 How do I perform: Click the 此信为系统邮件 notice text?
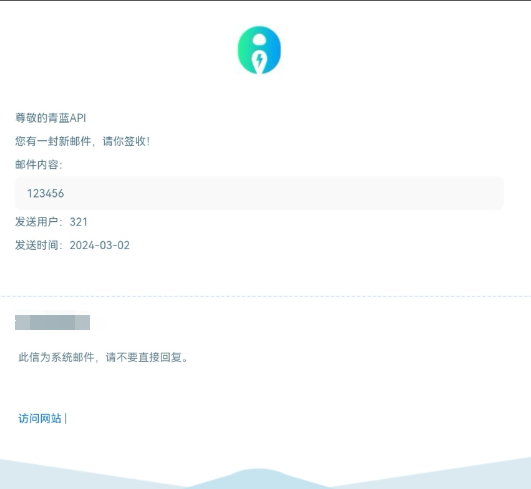103,357
